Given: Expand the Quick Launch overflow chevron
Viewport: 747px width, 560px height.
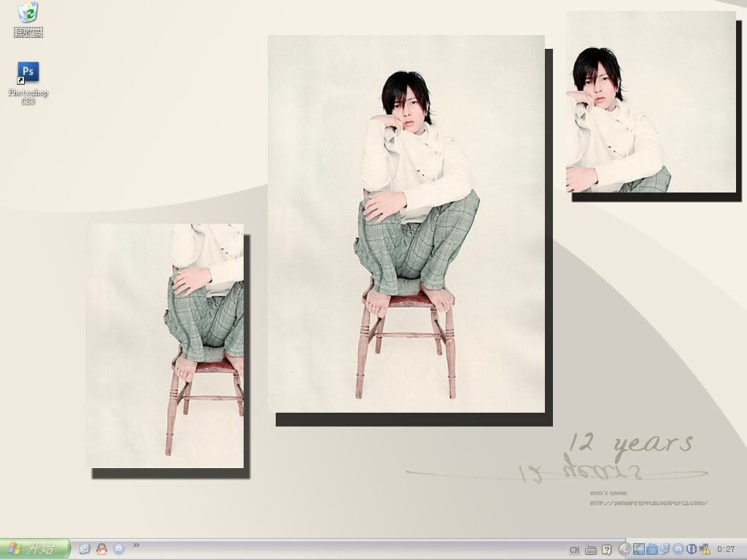Looking at the screenshot, I should pos(136,545).
